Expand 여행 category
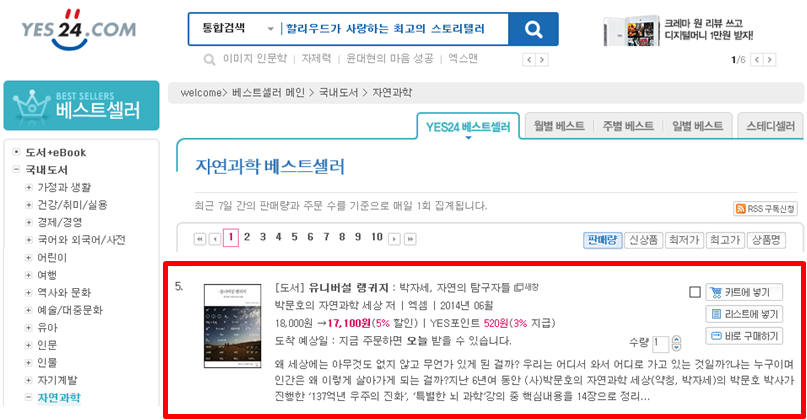The image size is (807, 420). pos(29,275)
